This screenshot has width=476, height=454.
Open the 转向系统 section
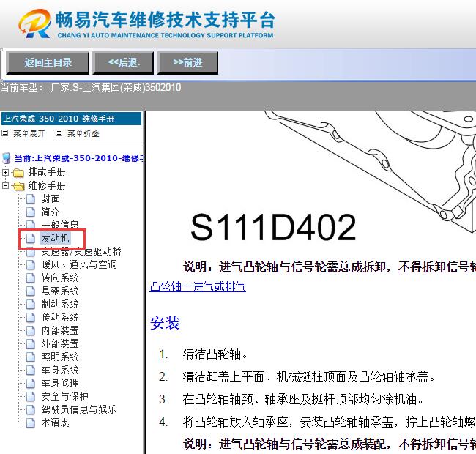tap(60, 278)
